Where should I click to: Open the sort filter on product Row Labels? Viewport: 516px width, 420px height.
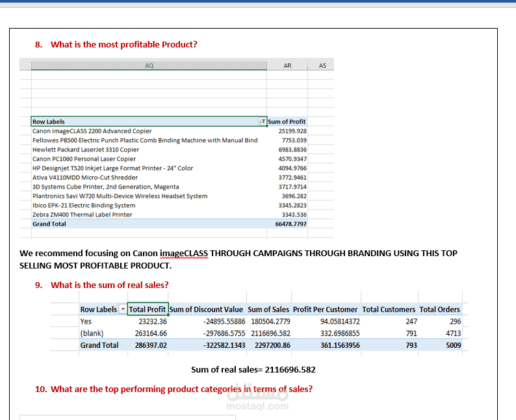coord(263,122)
